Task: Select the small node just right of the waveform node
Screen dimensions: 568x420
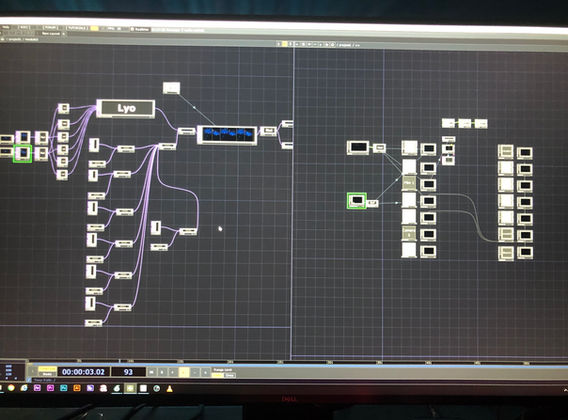Action: [268, 131]
